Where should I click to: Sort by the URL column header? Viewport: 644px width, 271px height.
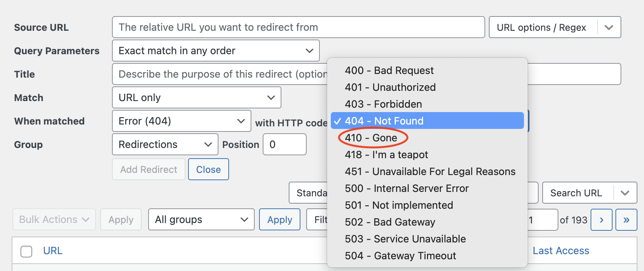point(53,251)
